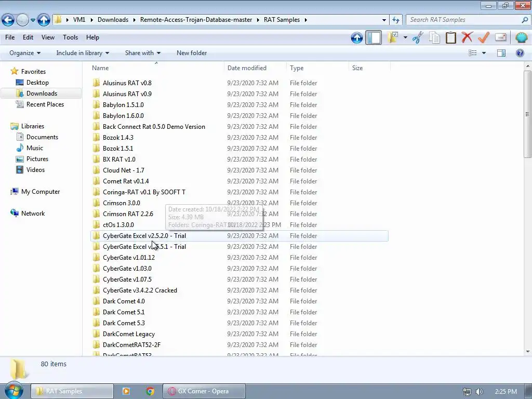Open Classic Shell settings shell icon
532x399 pixels.
521,37
